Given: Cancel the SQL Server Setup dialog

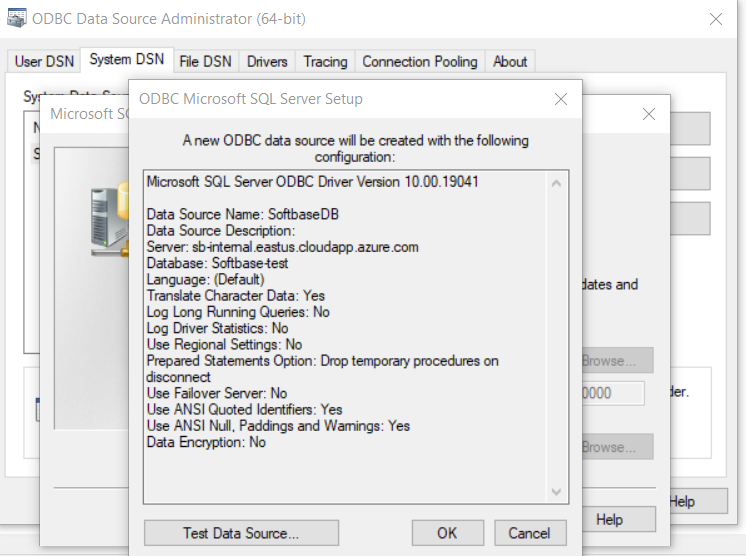Looking at the screenshot, I should point(530,533).
